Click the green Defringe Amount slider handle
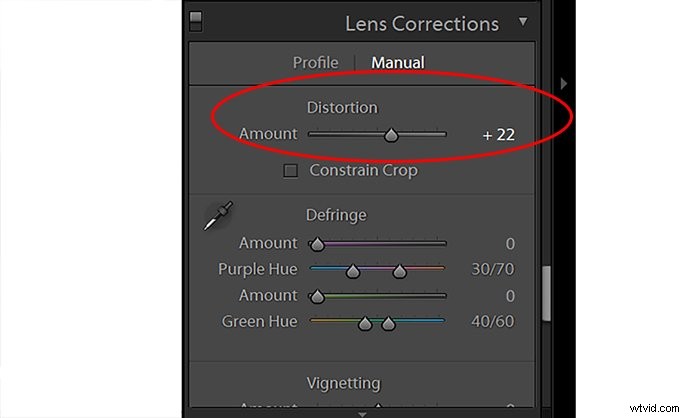 317,297
